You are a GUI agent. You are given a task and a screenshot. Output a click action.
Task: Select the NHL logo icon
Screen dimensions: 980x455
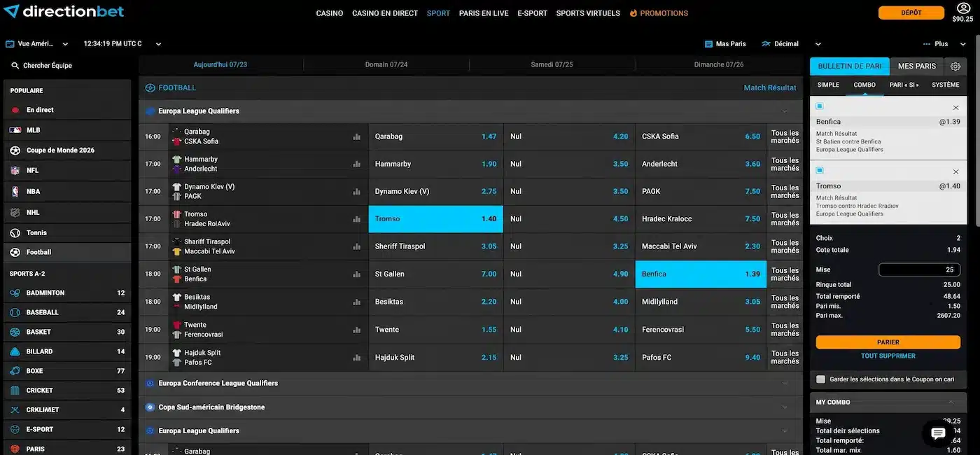click(x=15, y=212)
